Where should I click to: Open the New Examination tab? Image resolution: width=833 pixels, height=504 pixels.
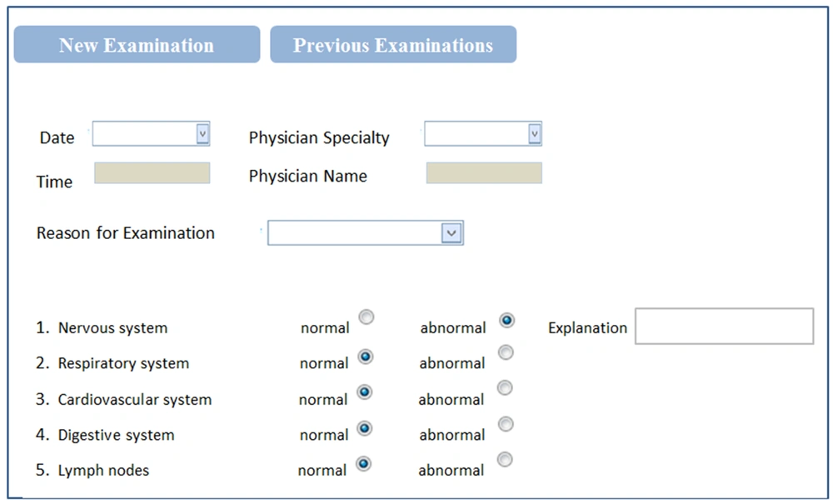coord(136,45)
